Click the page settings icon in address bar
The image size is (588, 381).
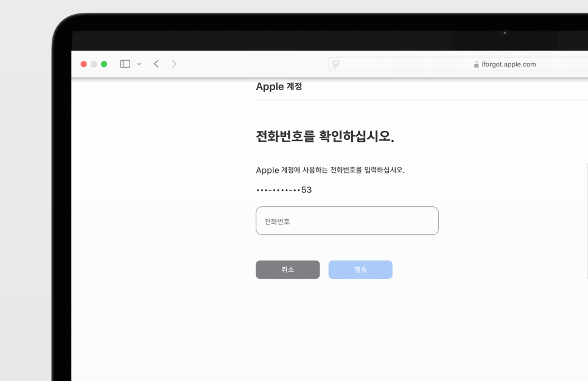click(x=335, y=64)
